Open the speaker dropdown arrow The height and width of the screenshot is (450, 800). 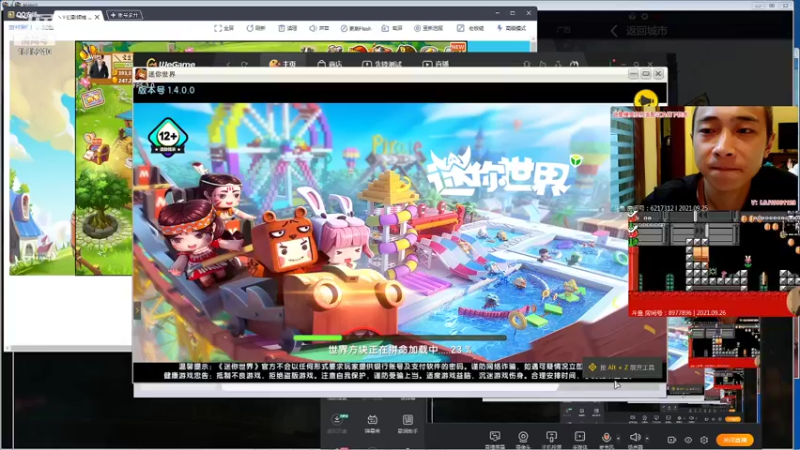tap(647, 438)
